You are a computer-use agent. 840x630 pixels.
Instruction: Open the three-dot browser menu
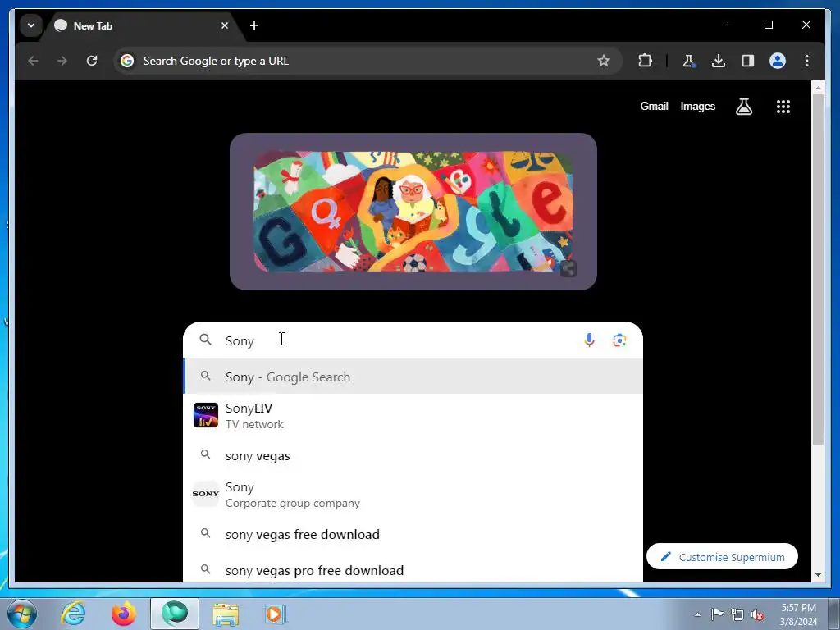click(x=807, y=61)
